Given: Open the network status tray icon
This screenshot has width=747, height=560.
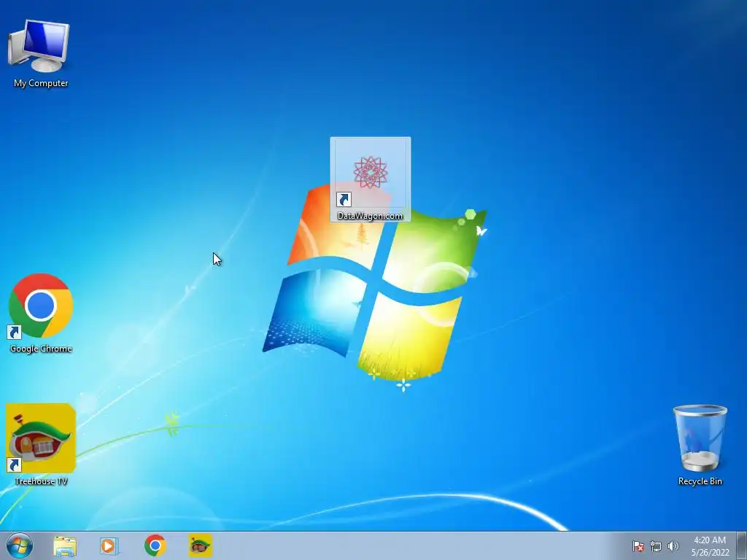Looking at the screenshot, I should point(656,546).
